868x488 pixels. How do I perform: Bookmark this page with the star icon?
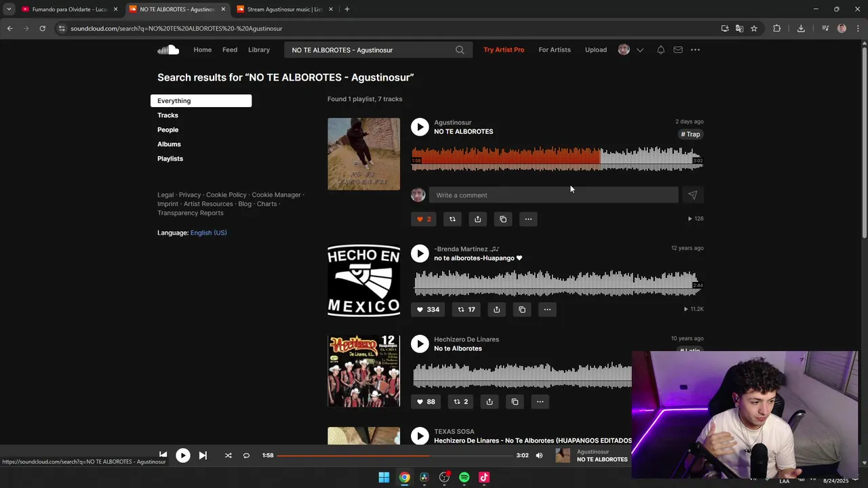[753, 28]
